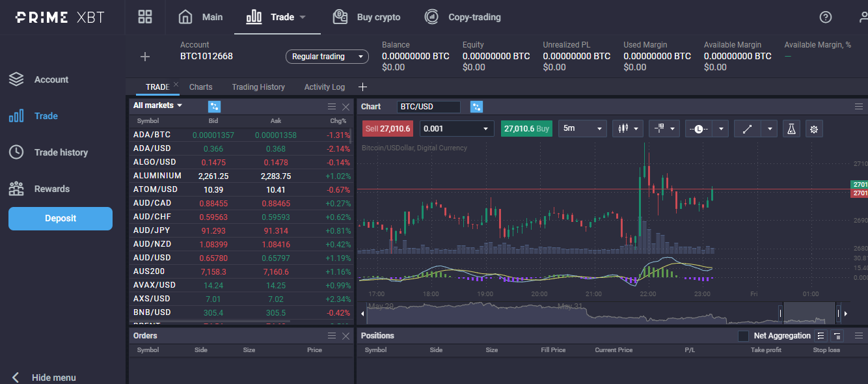Image resolution: width=868 pixels, height=384 pixels.
Task: Click the candlestick chart type icon
Action: 623,128
